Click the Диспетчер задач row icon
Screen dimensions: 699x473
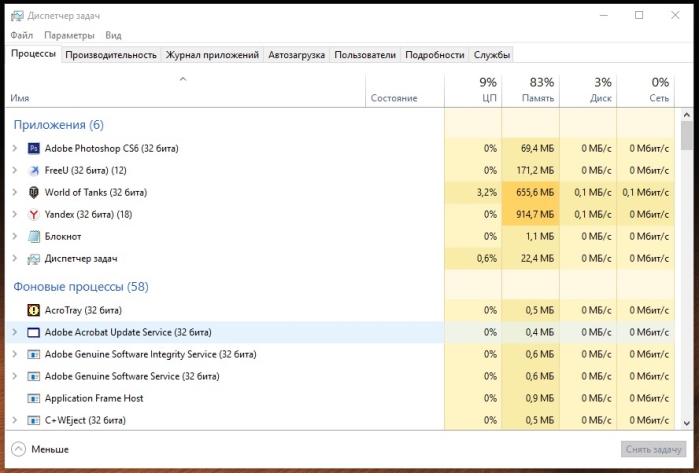pyautogui.click(x=33, y=259)
